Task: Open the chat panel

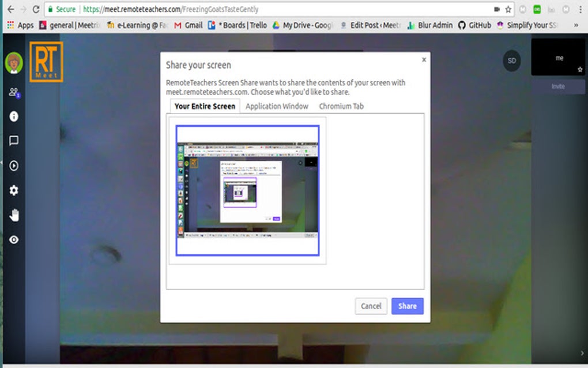Action: point(13,141)
